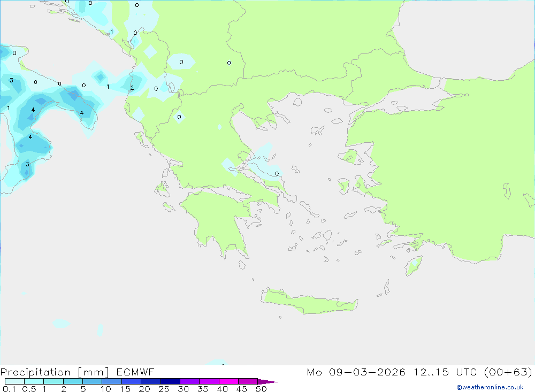This screenshot has height=392, width=535.
Task: Click the legend label '0.1'
Action: click(x=9, y=389)
